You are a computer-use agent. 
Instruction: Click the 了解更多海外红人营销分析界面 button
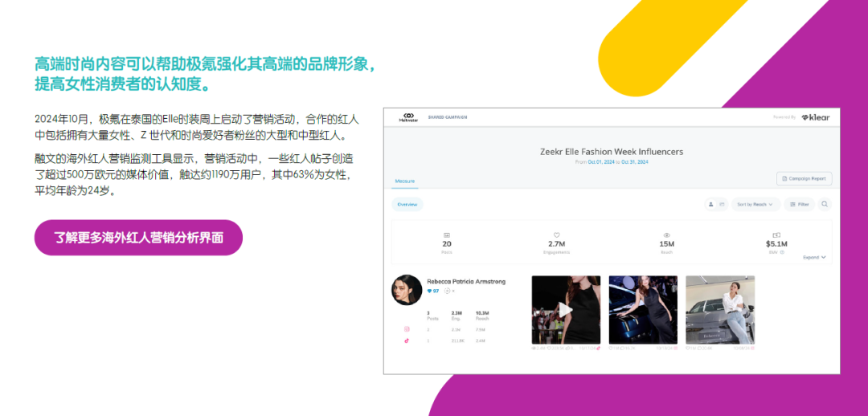(138, 238)
